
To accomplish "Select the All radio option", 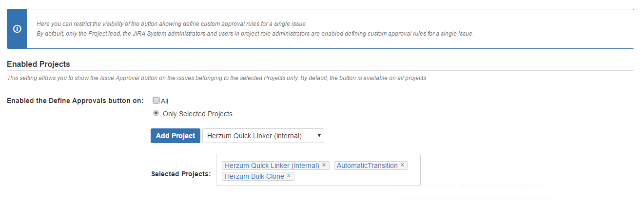I will pyautogui.click(x=156, y=101).
